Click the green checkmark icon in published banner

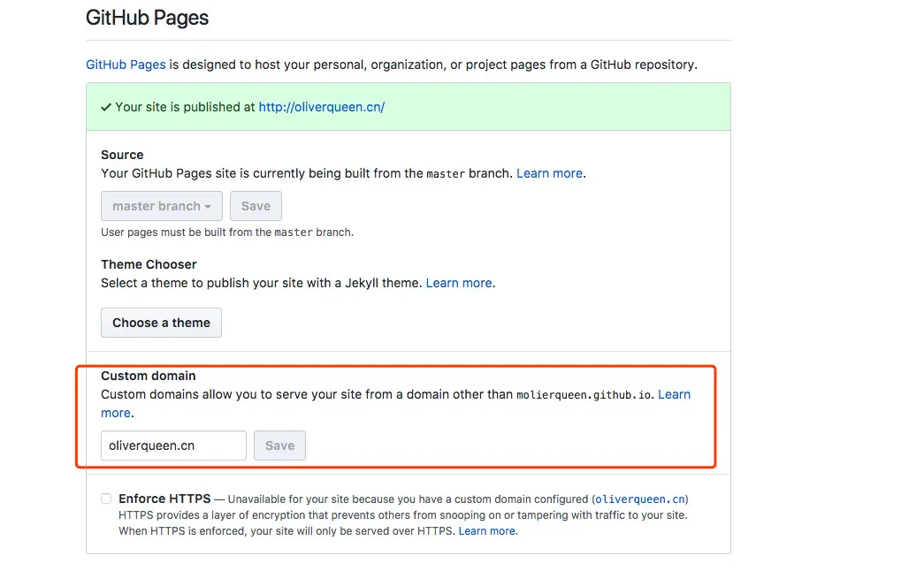(x=106, y=107)
